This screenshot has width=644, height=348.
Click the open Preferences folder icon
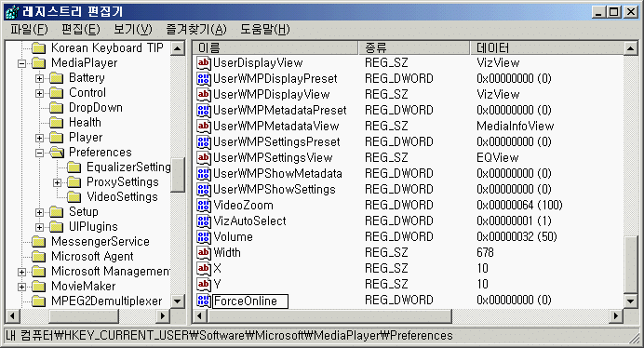57,153
